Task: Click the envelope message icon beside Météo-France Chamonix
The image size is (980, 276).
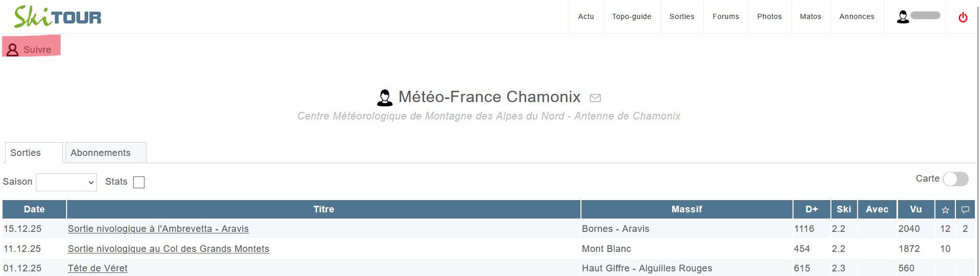Action: pos(595,97)
